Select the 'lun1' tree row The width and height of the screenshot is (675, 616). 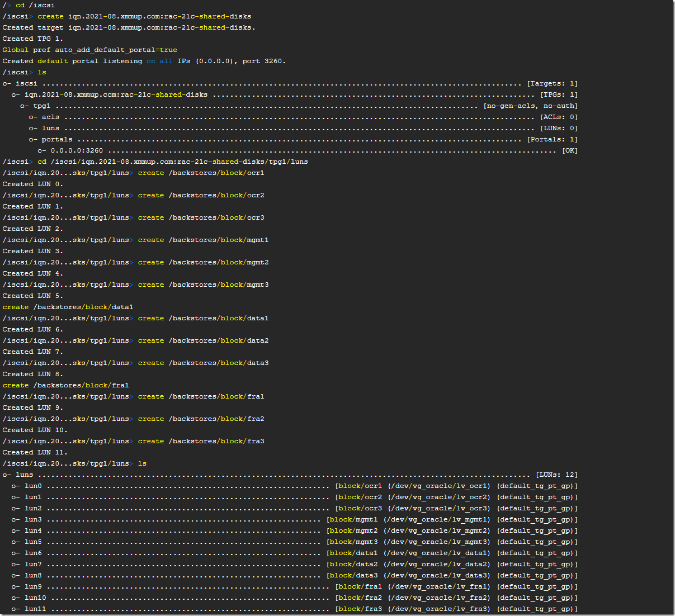[x=294, y=497]
